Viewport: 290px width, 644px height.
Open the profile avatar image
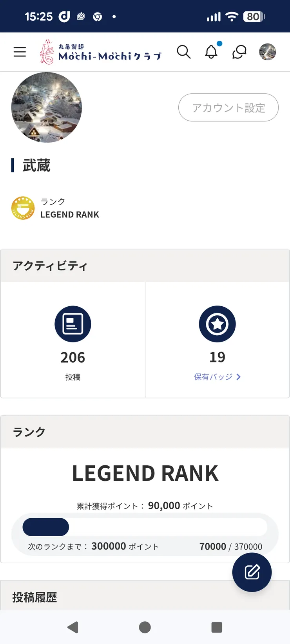point(46,107)
